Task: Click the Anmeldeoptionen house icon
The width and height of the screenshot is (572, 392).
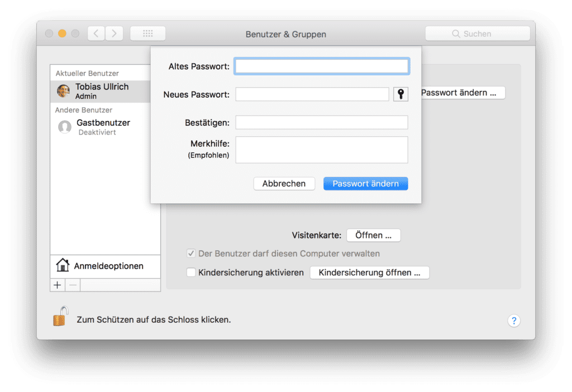Action: point(63,265)
